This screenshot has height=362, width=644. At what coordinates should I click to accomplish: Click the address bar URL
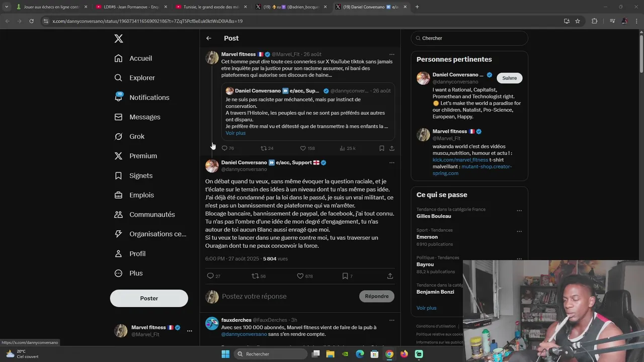pyautogui.click(x=147, y=21)
